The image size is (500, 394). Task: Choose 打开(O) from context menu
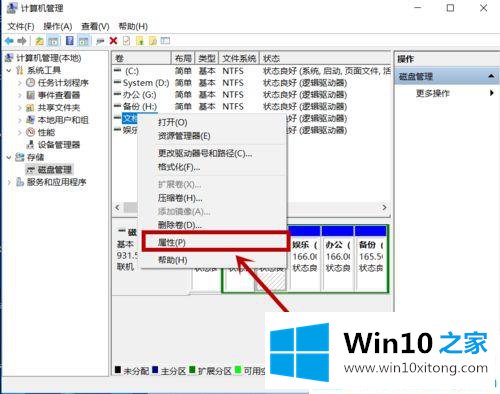click(213, 122)
